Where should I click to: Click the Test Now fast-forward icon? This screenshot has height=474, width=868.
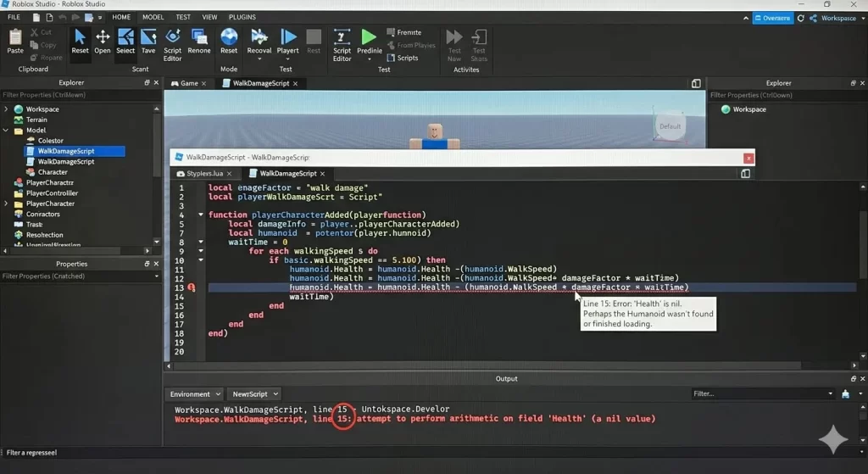click(454, 36)
